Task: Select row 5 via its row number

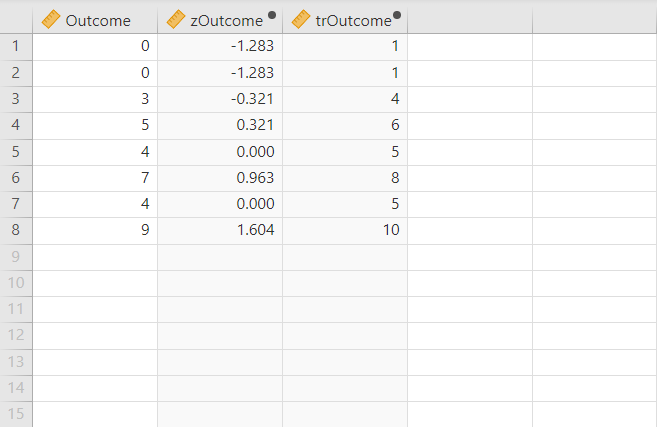Action: (x=16, y=152)
